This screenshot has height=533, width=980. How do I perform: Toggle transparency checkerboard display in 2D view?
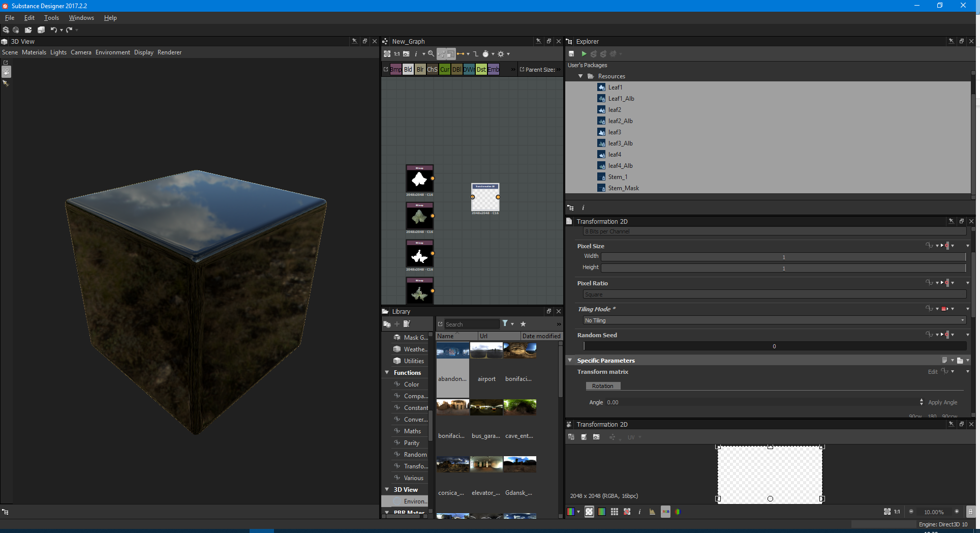point(589,512)
